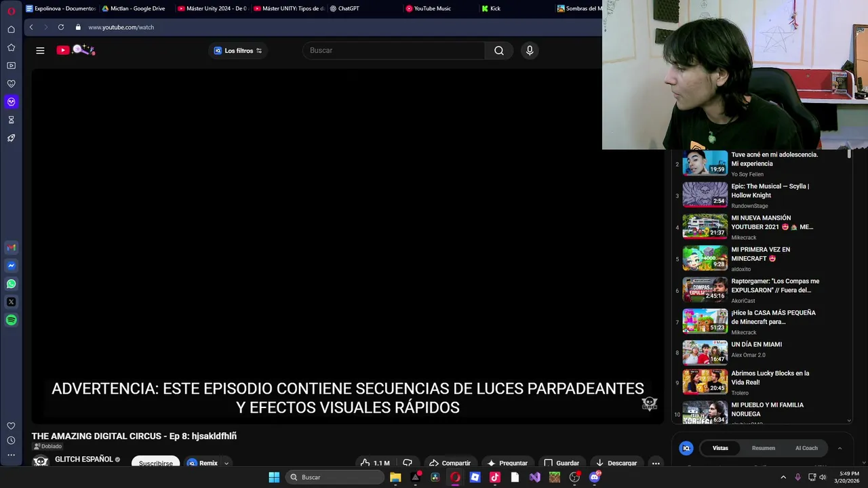Screen dimensions: 868x488
Task: Dislike the video with thumbs down
Action: click(408, 463)
